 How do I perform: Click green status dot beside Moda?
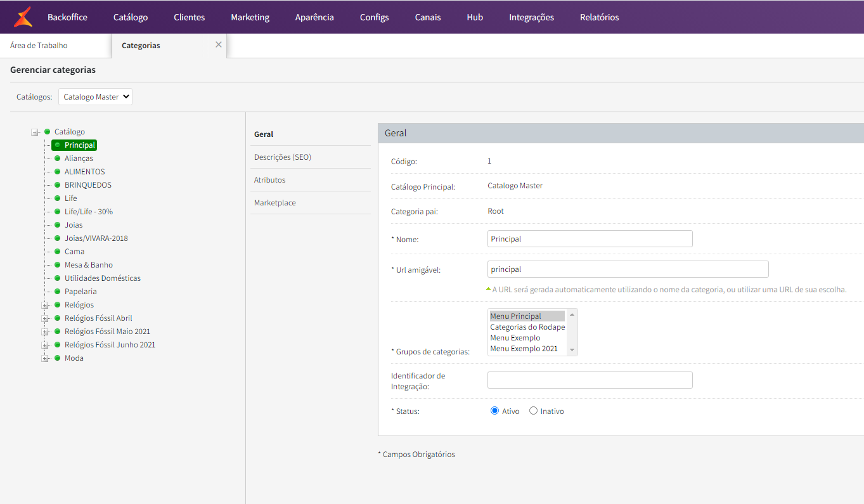(58, 358)
